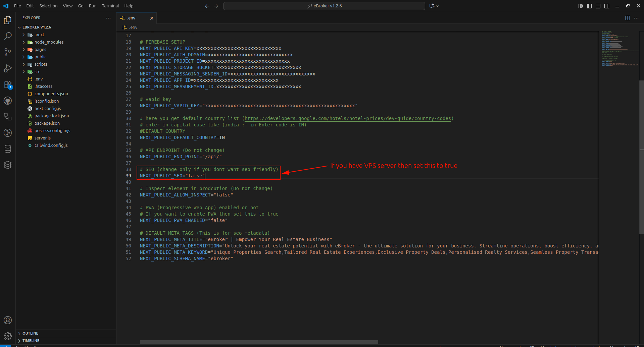Viewport: 644px width, 347px height.
Task: Open the Terminal menu
Action: (110, 6)
